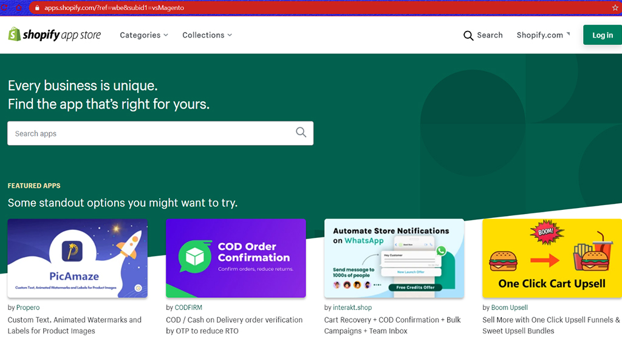
Task: Open the One Click Cart Upsell thumbnail
Action: 552,258
